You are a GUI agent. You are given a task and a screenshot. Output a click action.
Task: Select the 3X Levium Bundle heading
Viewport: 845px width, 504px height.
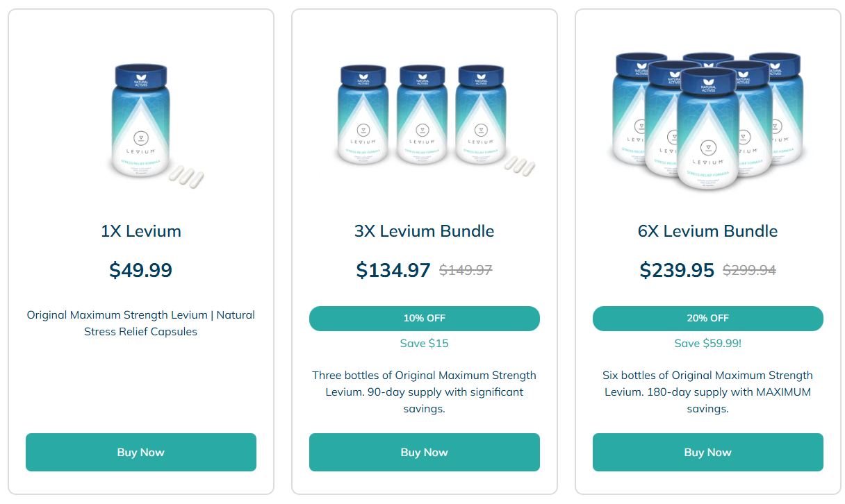pyautogui.click(x=424, y=231)
